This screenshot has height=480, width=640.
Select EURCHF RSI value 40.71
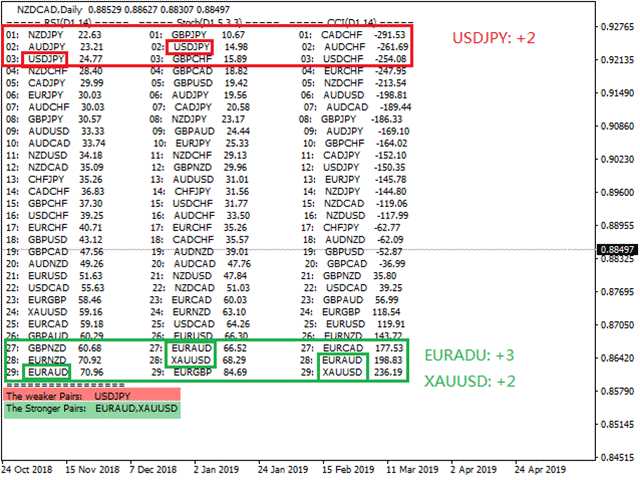tap(90, 228)
